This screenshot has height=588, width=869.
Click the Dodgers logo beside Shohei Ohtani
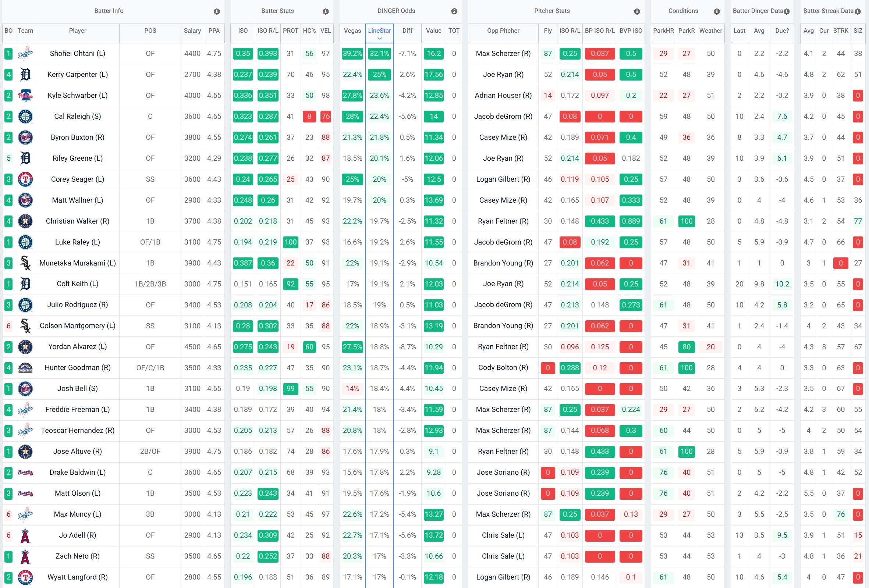pos(25,54)
